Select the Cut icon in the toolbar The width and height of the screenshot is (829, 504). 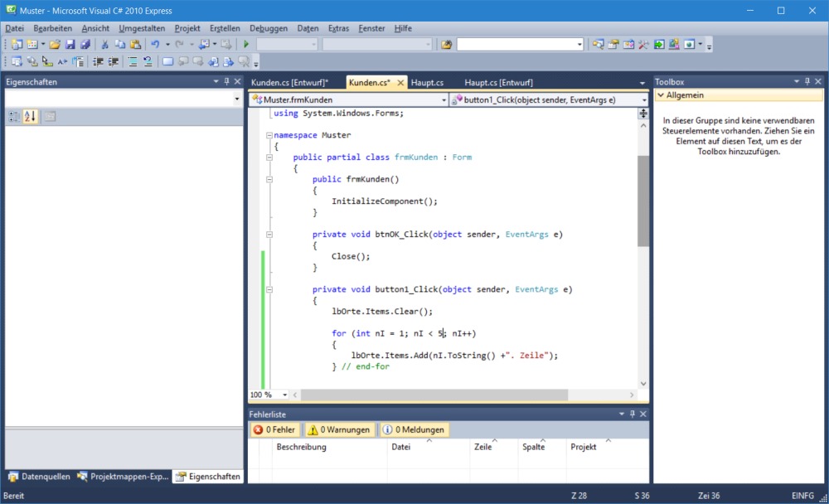[104, 44]
